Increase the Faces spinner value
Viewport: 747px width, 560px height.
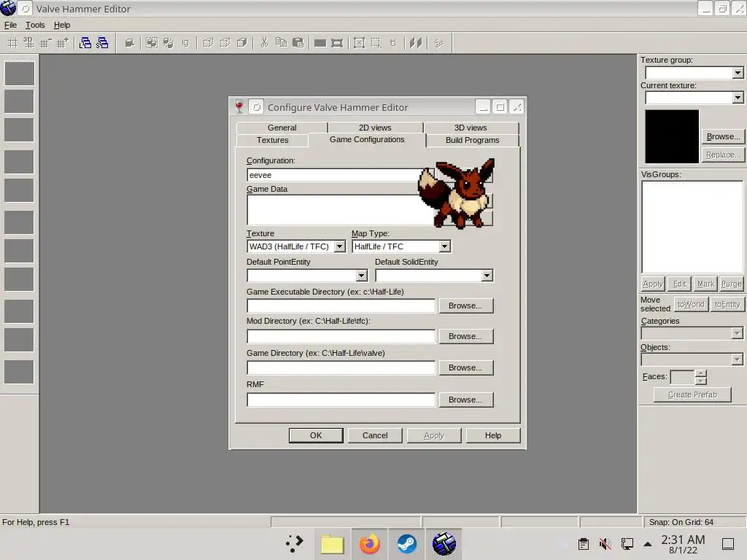tap(700, 373)
